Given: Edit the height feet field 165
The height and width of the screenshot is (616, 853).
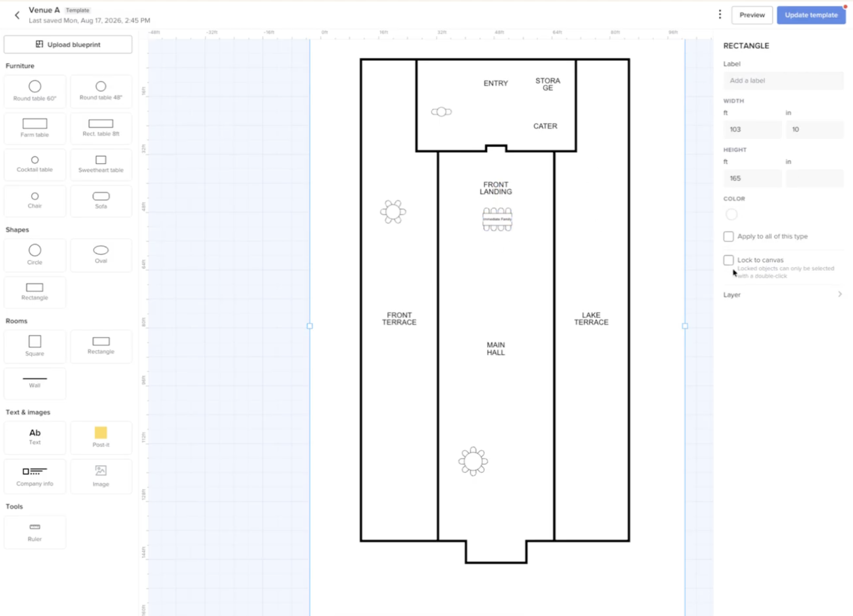Looking at the screenshot, I should click(752, 178).
